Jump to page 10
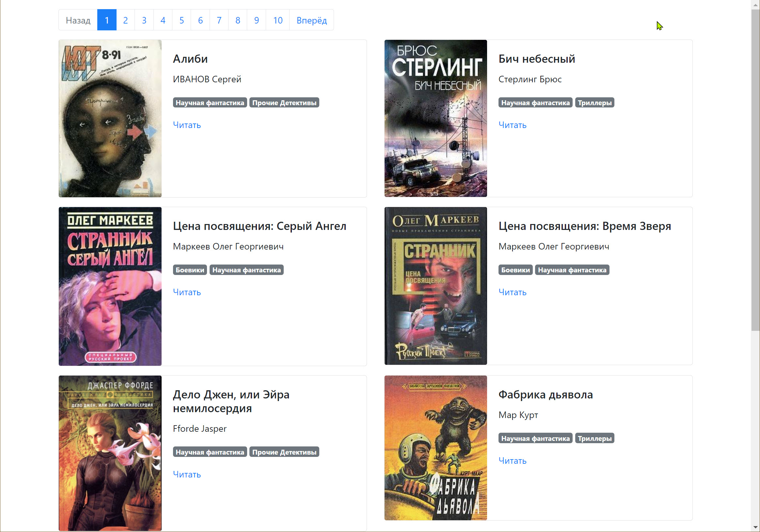Image resolution: width=760 pixels, height=532 pixels. (x=277, y=20)
